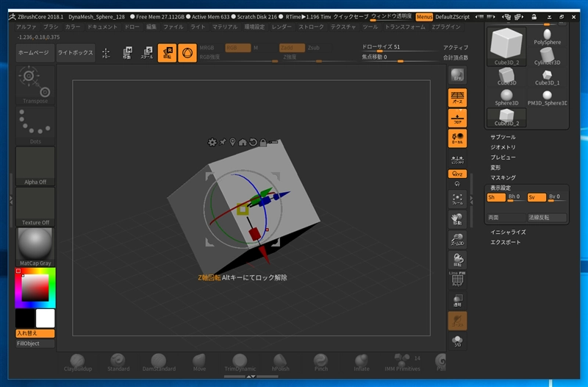Image resolution: width=588 pixels, height=387 pixels.
Task: Toggle the orange Menus button
Action: point(424,17)
